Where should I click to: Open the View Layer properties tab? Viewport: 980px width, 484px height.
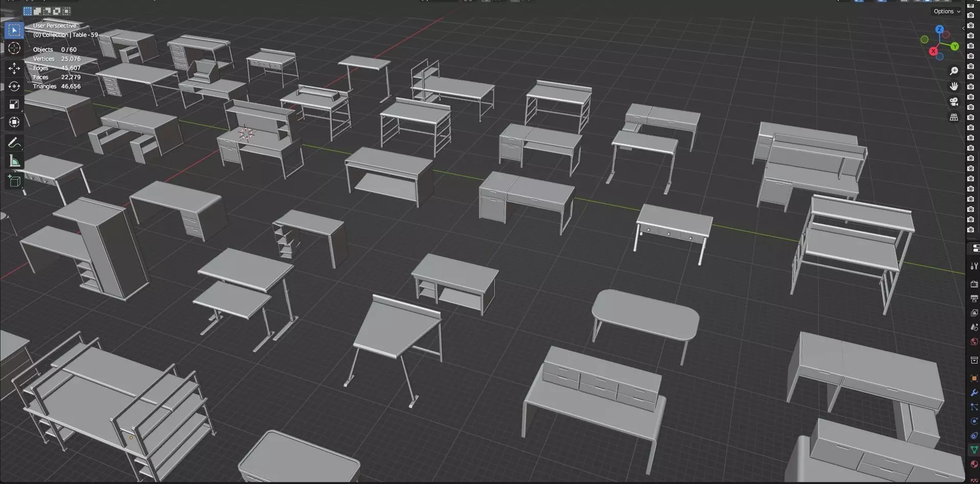[x=974, y=313]
